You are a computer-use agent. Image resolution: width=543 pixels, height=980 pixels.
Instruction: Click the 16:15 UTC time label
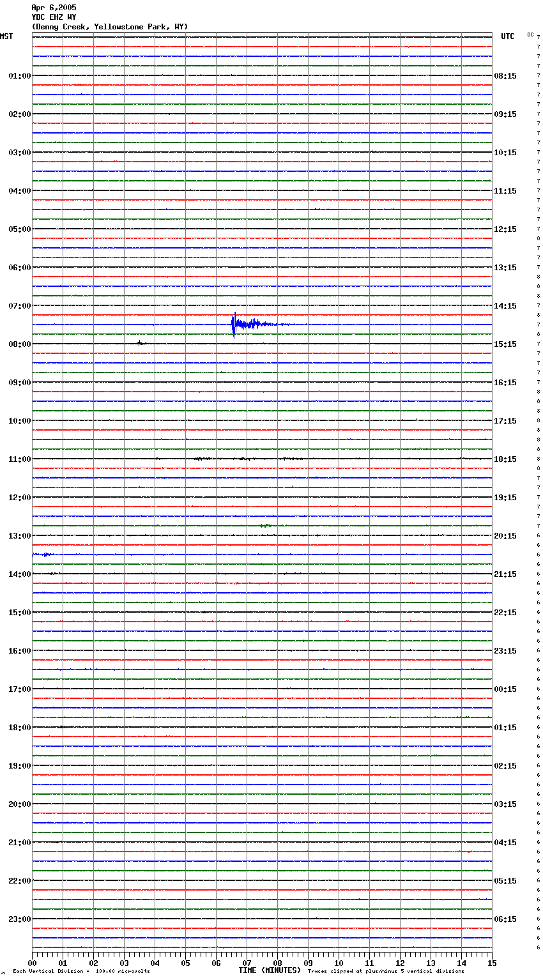click(505, 383)
